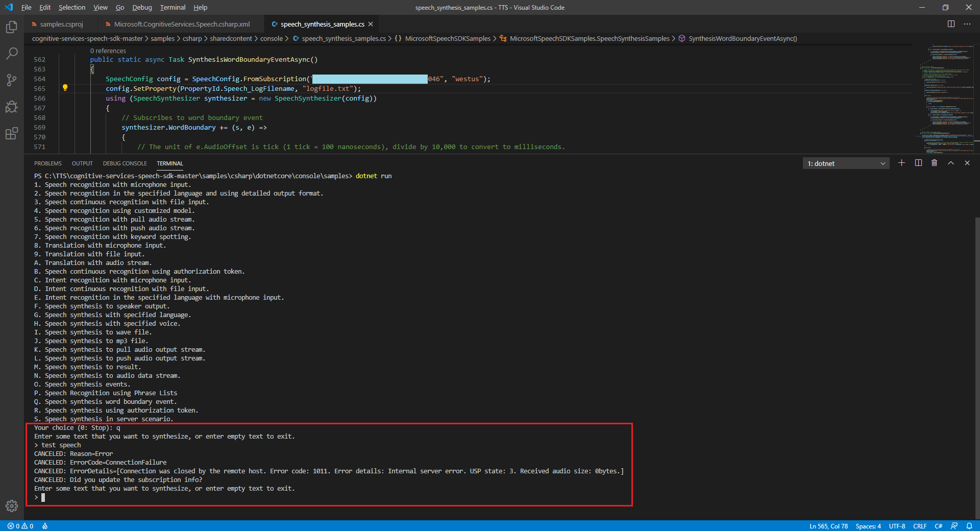Click terminal line 'Q. Speech synthesis word boundary event.'
The width and height of the screenshot is (980, 531).
point(106,401)
